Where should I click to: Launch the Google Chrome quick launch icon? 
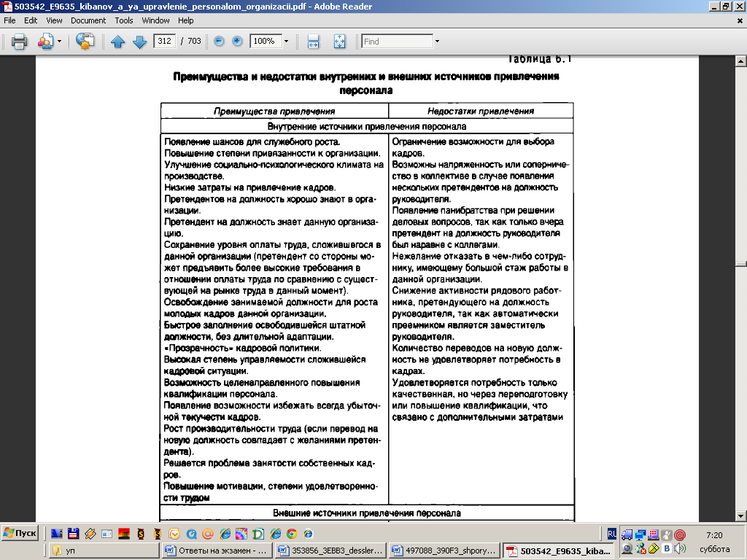[292, 534]
